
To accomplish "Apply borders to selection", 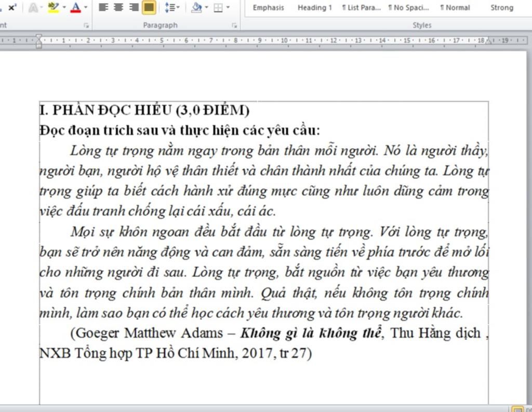I will 218,7.
